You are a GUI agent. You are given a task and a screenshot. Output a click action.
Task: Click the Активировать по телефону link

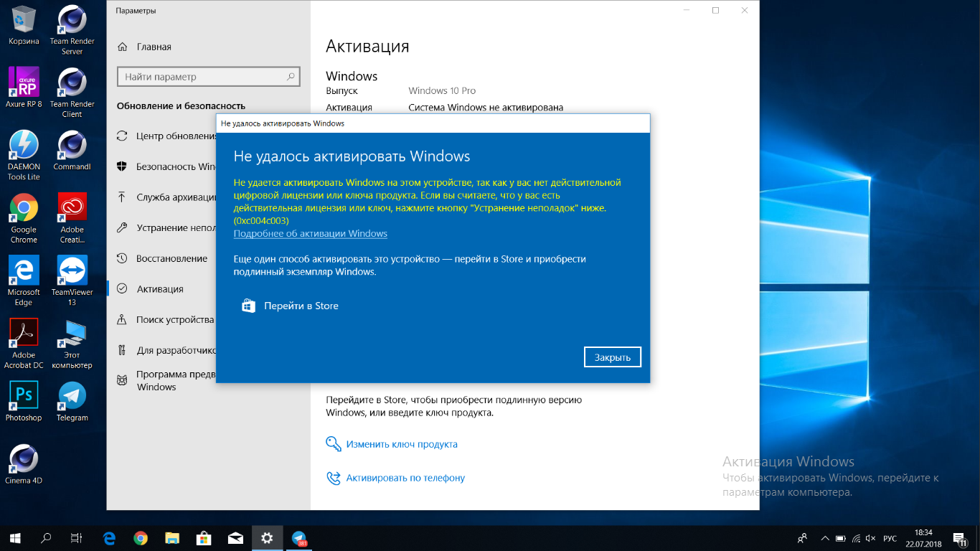pyautogui.click(x=405, y=478)
